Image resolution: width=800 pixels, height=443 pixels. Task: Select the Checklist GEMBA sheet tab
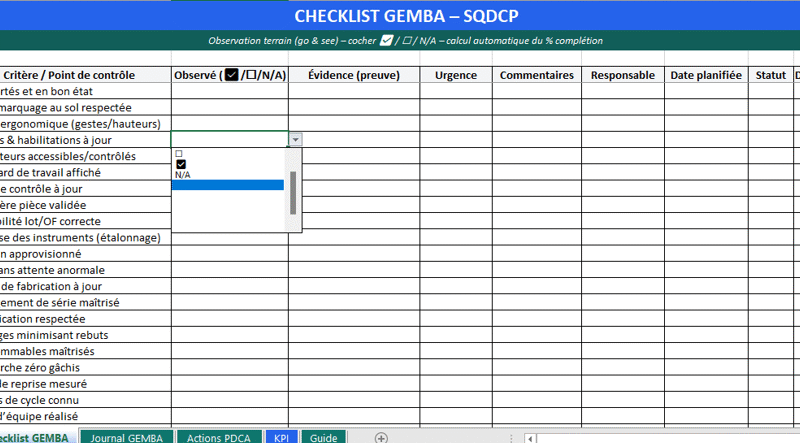[36, 437]
